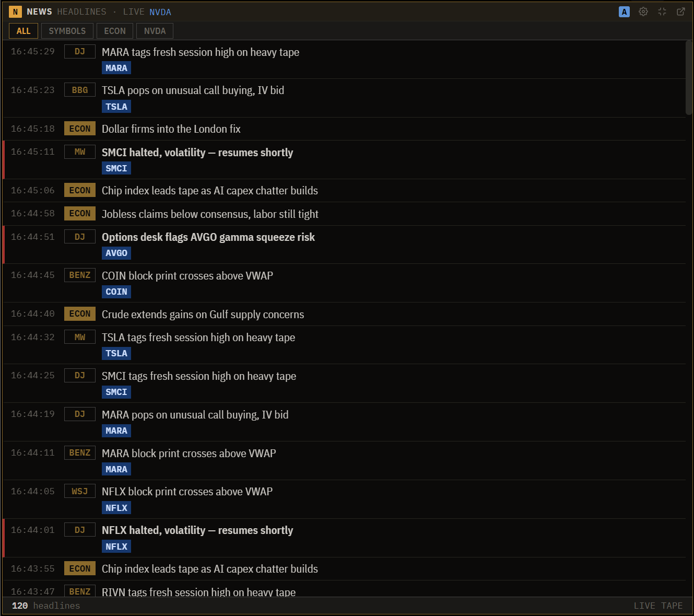
Task: Click the MW source tag on the SMCI halted row
Action: (80, 152)
